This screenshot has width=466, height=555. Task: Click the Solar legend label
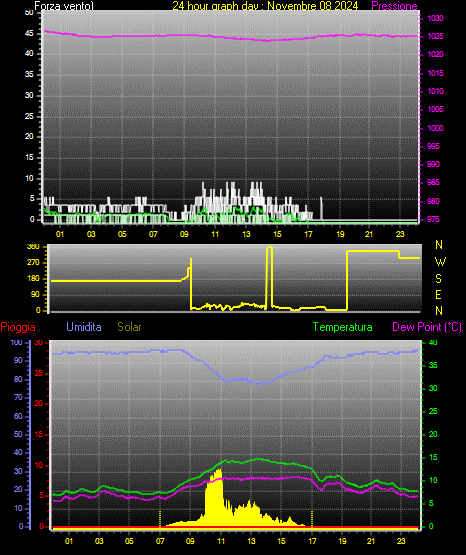click(x=129, y=327)
